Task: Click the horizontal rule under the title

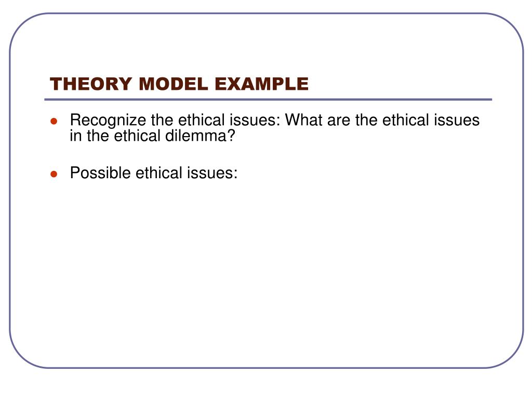Action: click(x=268, y=100)
